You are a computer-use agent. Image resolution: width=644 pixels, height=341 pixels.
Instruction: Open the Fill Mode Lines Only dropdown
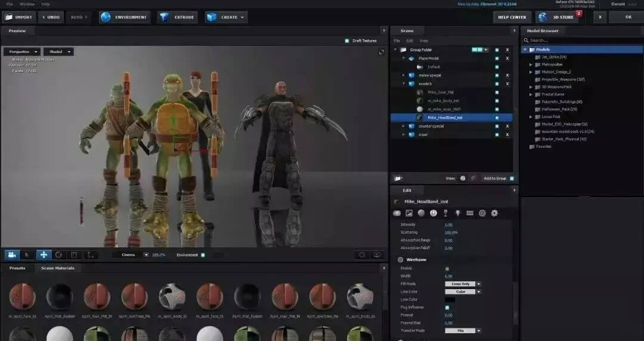pos(463,284)
